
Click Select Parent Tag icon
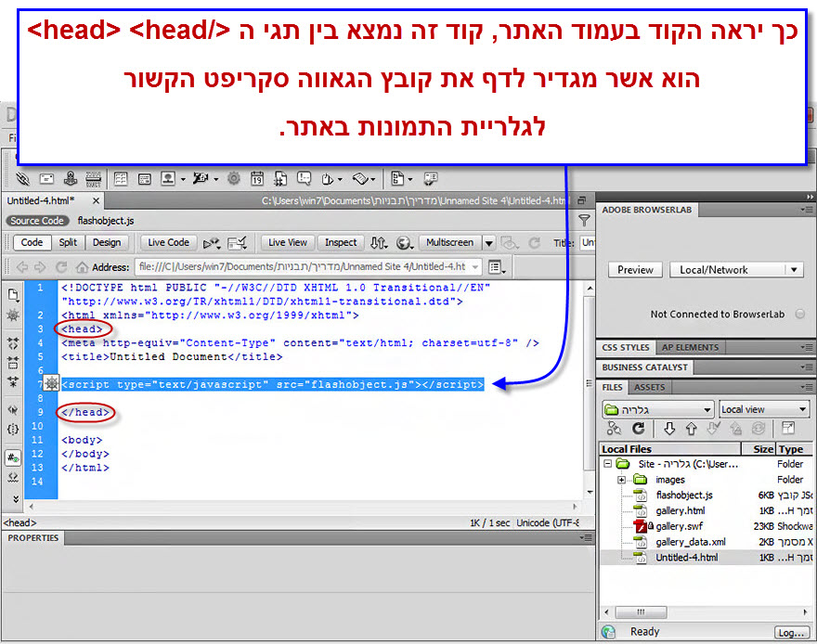coord(13,410)
